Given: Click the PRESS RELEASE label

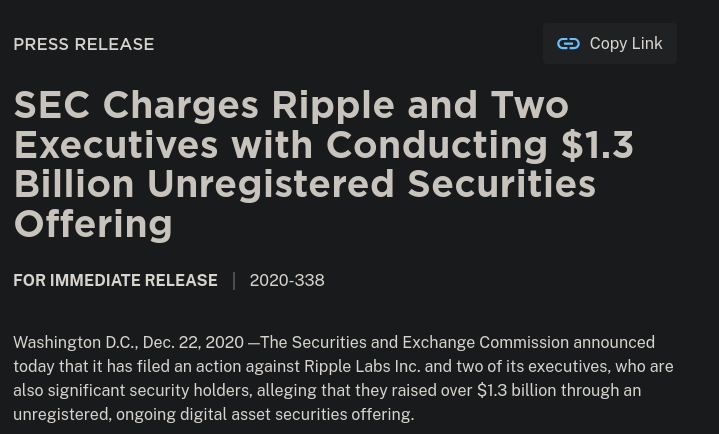Looking at the screenshot, I should [84, 45].
